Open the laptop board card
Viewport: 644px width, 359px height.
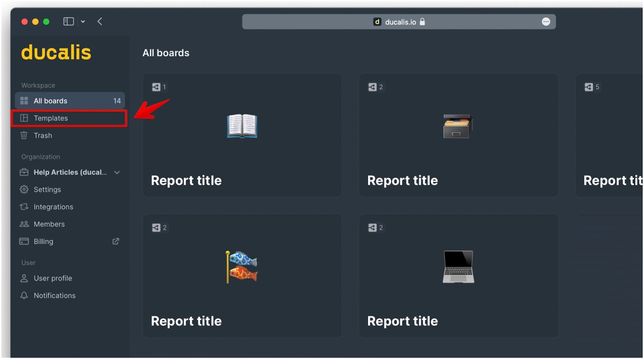pyautogui.click(x=458, y=276)
